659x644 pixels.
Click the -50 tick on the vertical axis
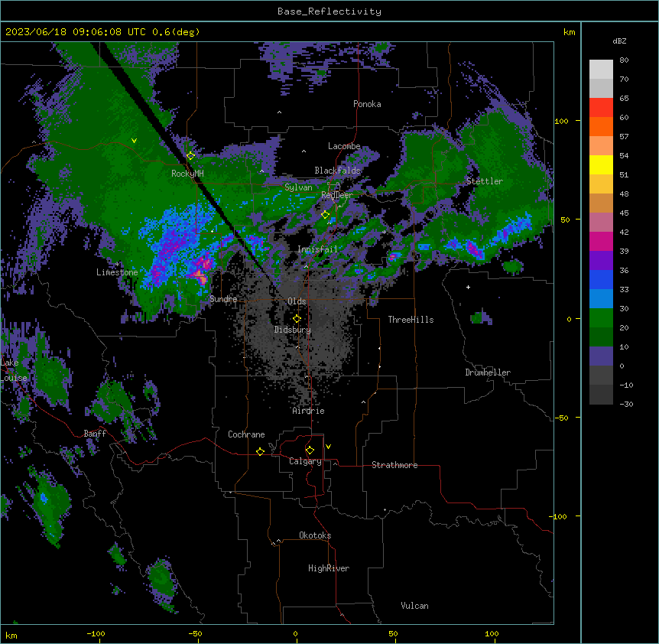(561, 418)
